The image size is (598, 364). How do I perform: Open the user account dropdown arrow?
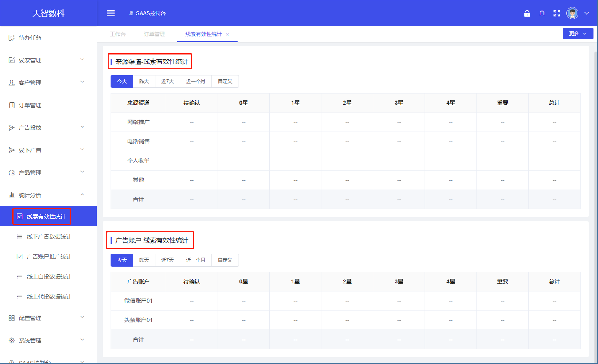pos(587,13)
